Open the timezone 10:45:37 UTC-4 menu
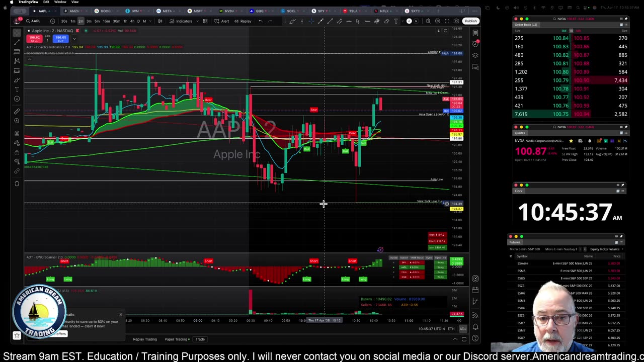This screenshot has width=644, height=362. pyautogui.click(x=431, y=329)
